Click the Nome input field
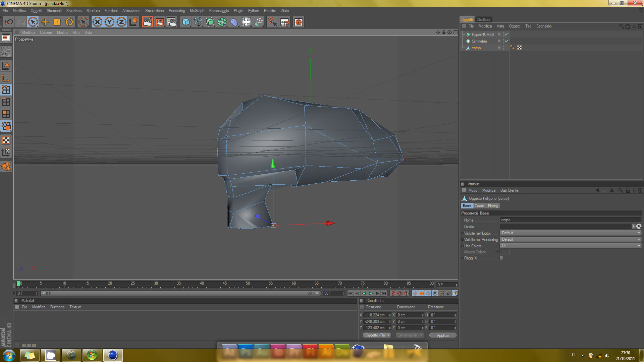 [570, 220]
